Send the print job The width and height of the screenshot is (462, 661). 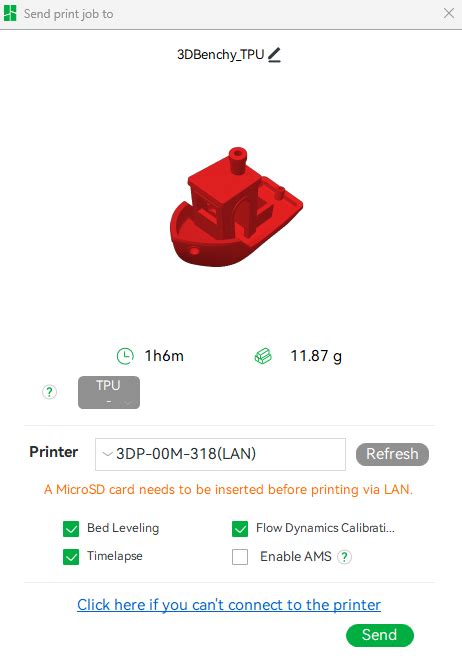pos(380,635)
